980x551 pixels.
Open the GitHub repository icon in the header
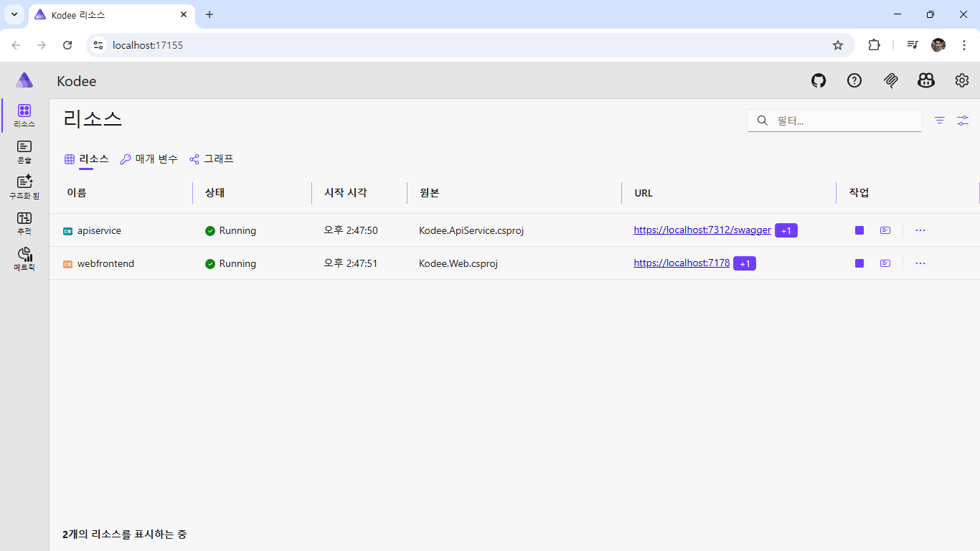818,80
